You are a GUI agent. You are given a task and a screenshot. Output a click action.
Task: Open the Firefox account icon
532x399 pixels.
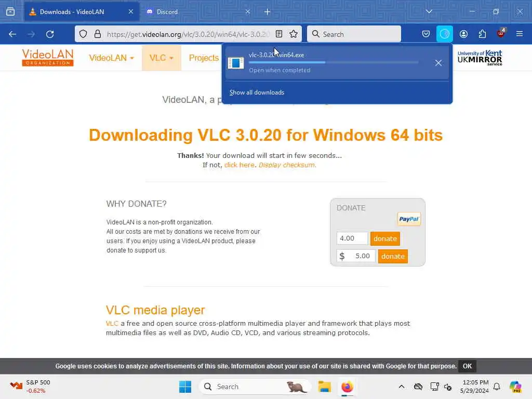463,34
